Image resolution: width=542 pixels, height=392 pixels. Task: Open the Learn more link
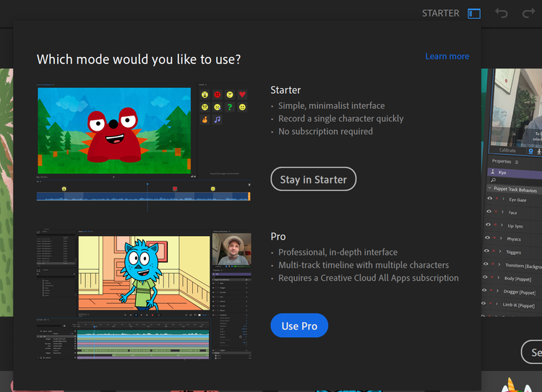coord(447,56)
